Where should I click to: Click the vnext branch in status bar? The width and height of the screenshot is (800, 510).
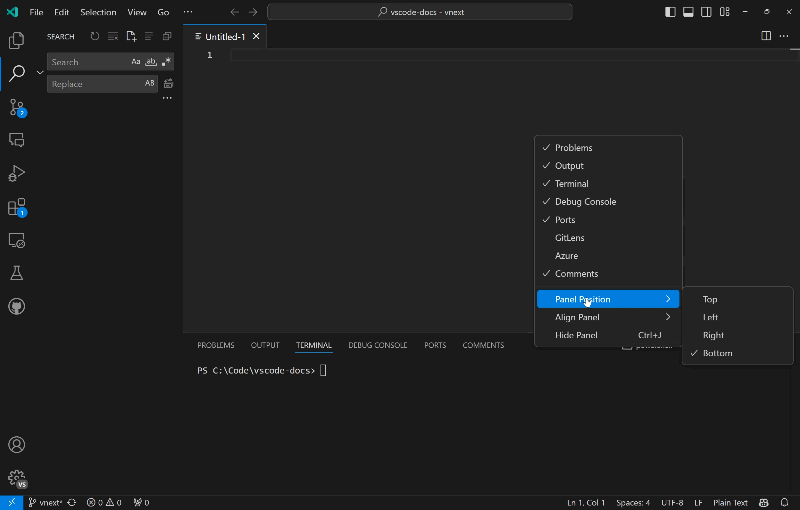pos(45,502)
